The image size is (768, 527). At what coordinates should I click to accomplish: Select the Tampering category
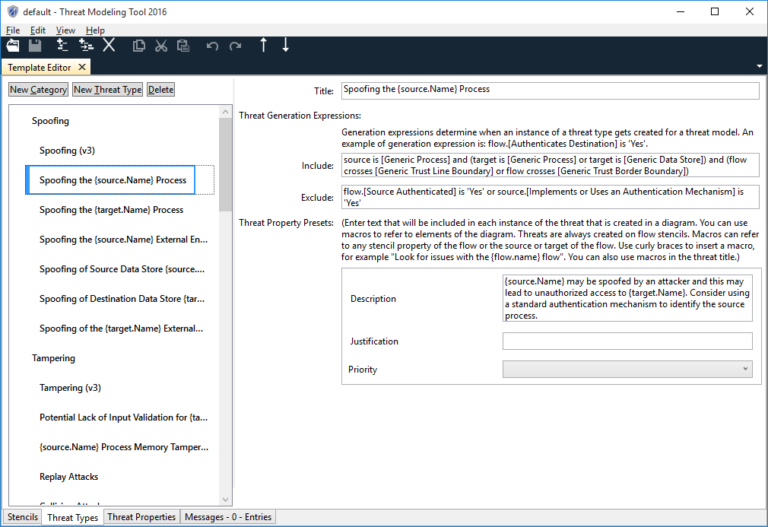pos(53,358)
